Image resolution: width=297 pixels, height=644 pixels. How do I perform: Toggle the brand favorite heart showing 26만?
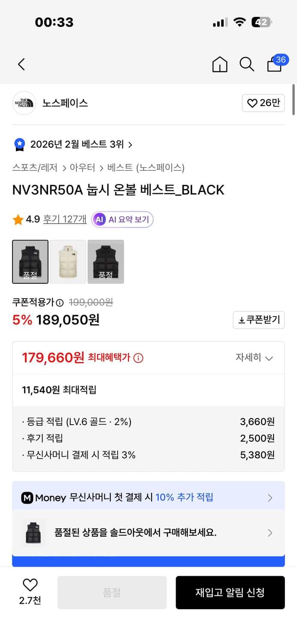click(263, 103)
